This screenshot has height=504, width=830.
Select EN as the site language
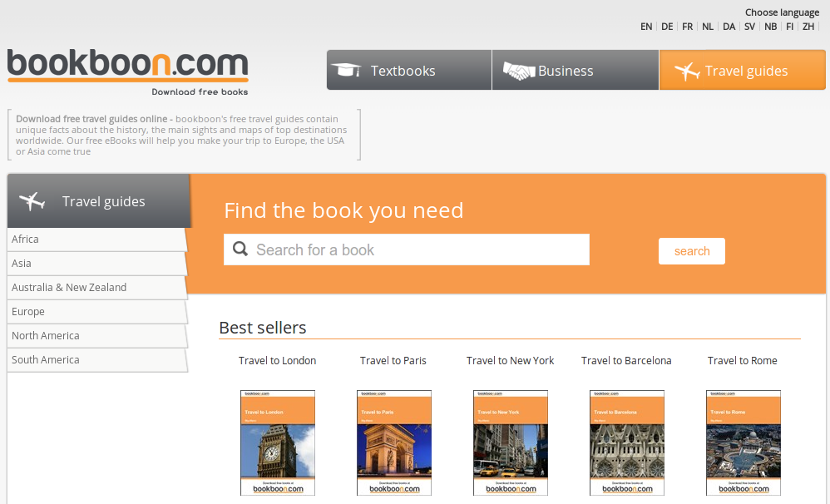[646, 26]
